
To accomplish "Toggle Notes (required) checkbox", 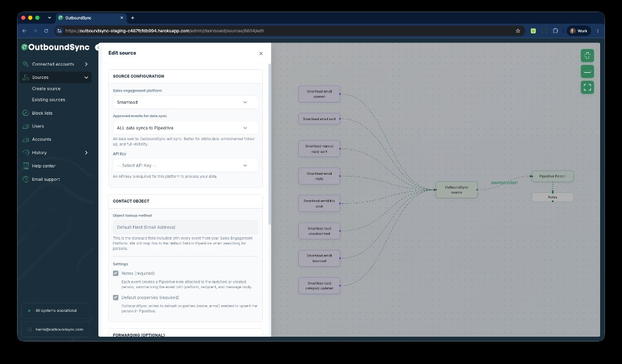I will point(116,273).
